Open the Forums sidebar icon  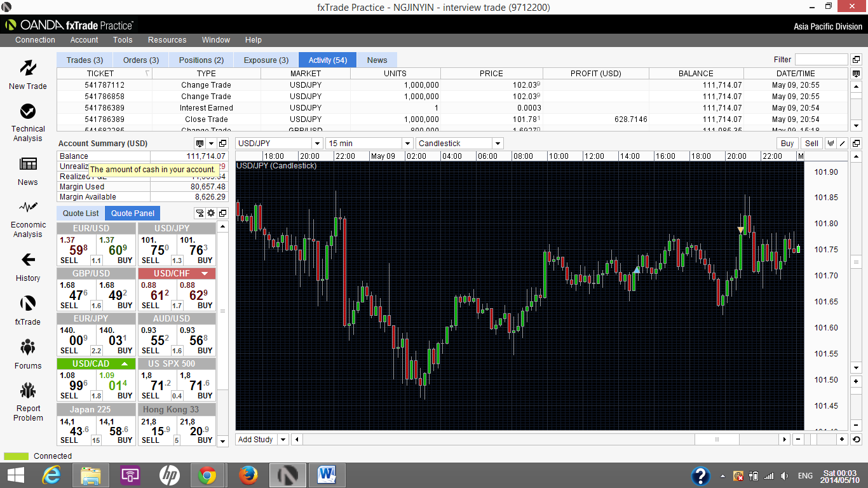28,347
